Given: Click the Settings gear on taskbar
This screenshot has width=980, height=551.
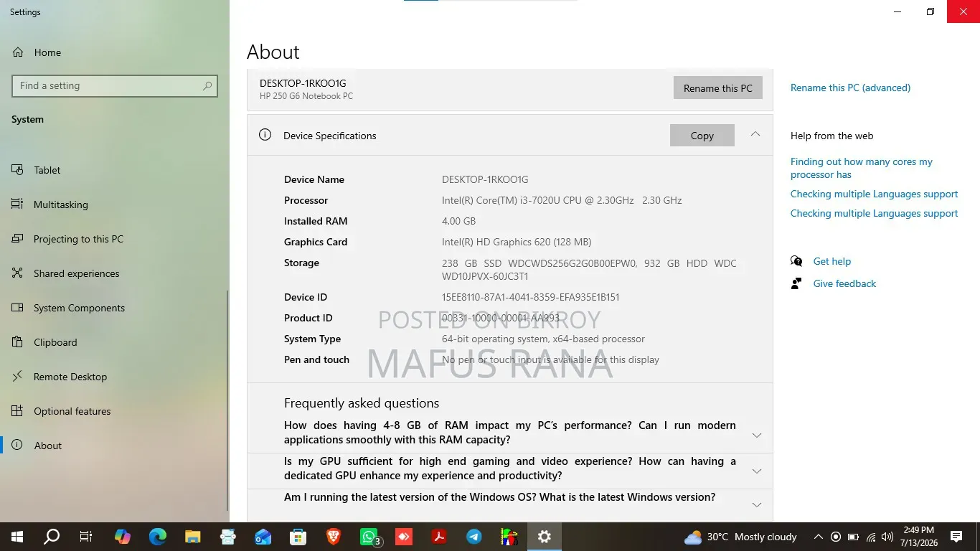Looking at the screenshot, I should 545,537.
